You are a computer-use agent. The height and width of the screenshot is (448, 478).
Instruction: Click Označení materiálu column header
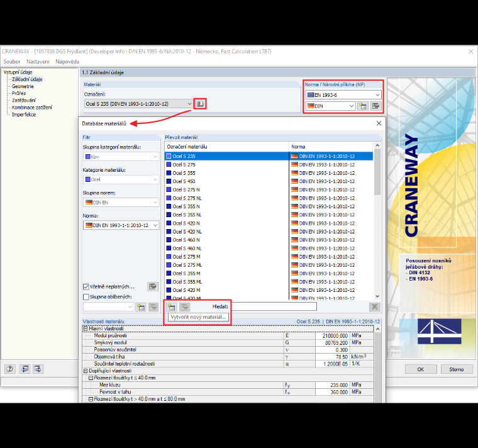227,147
